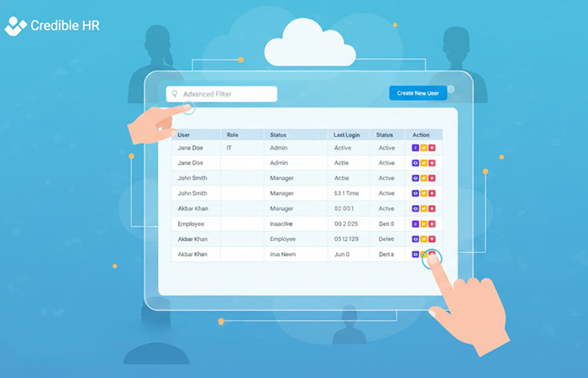Edit the user named Employee
This screenshot has width=588, height=378.
tap(424, 223)
